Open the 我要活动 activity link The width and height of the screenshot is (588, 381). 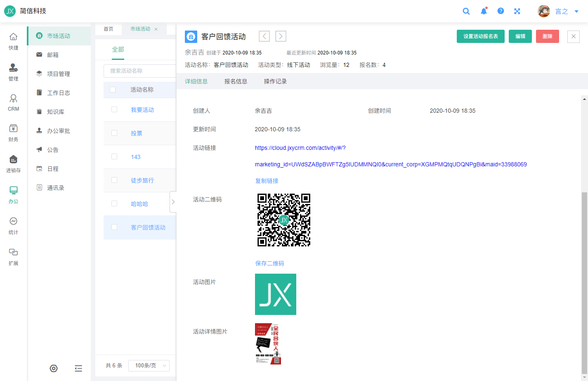click(142, 110)
